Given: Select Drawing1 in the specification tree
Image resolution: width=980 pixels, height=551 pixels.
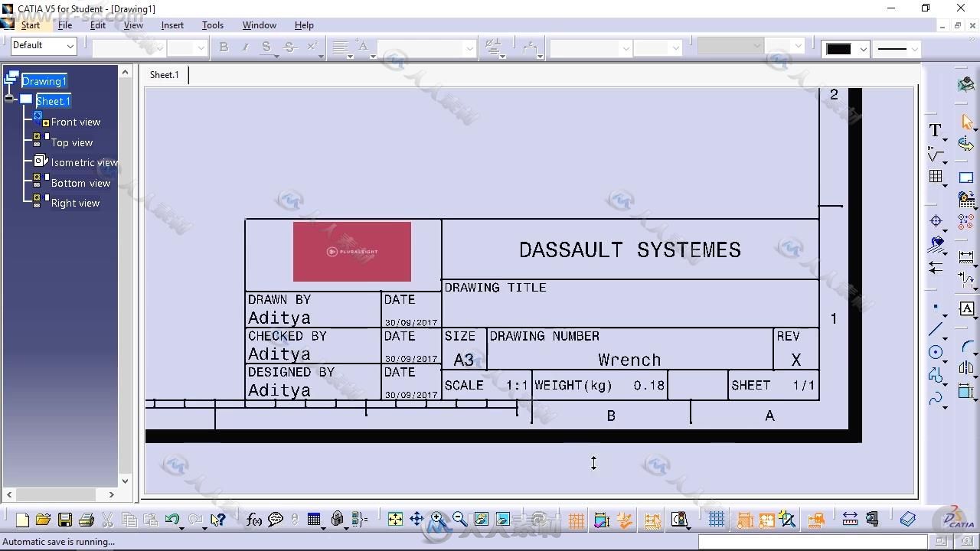Looking at the screenshot, I should (44, 81).
